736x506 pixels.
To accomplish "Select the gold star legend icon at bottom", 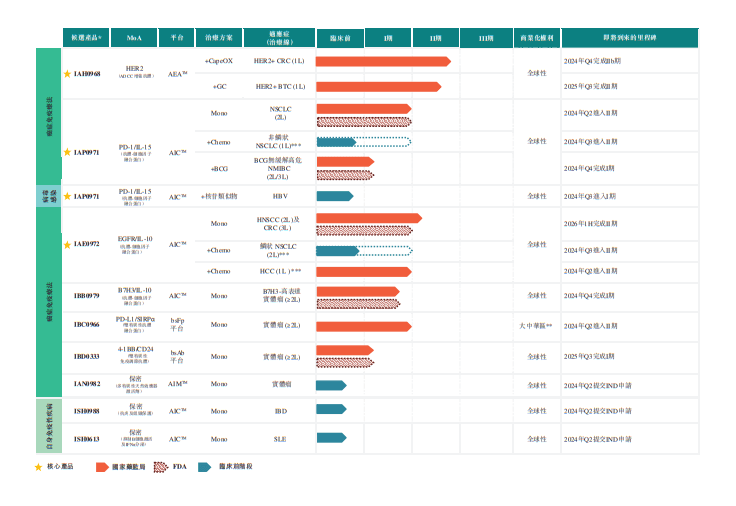I will coord(38,467).
